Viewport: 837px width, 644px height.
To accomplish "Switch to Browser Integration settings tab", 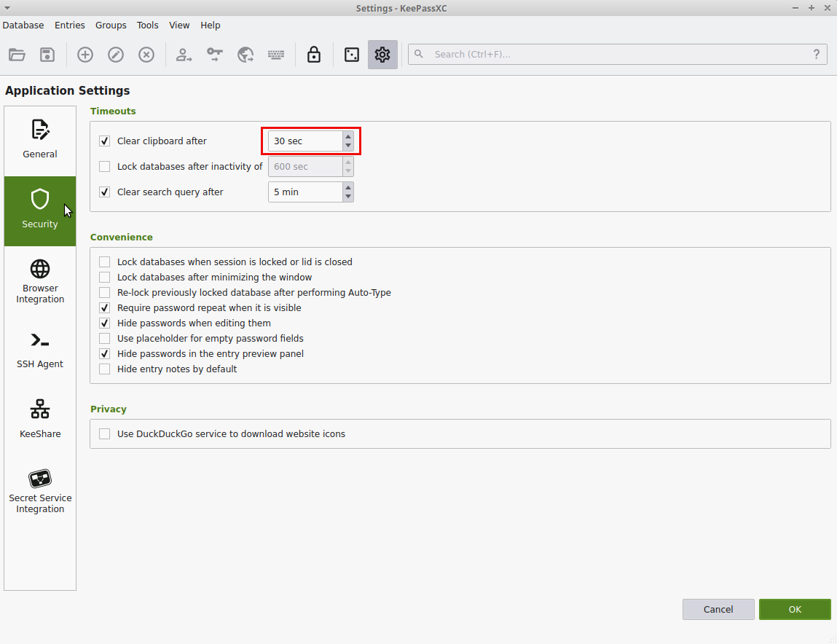I will pyautogui.click(x=40, y=281).
